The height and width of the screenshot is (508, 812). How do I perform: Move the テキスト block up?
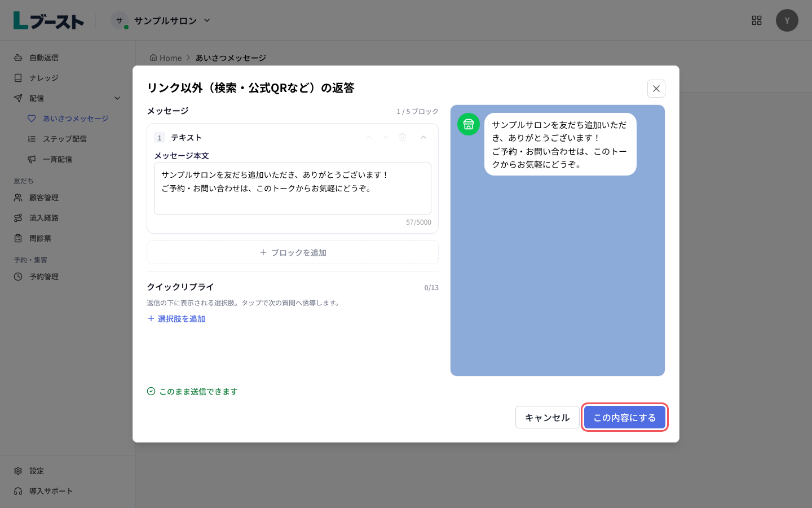(x=369, y=137)
